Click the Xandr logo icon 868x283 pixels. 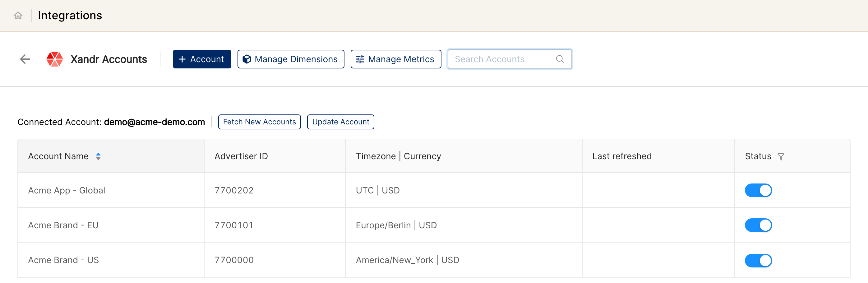tap(55, 59)
